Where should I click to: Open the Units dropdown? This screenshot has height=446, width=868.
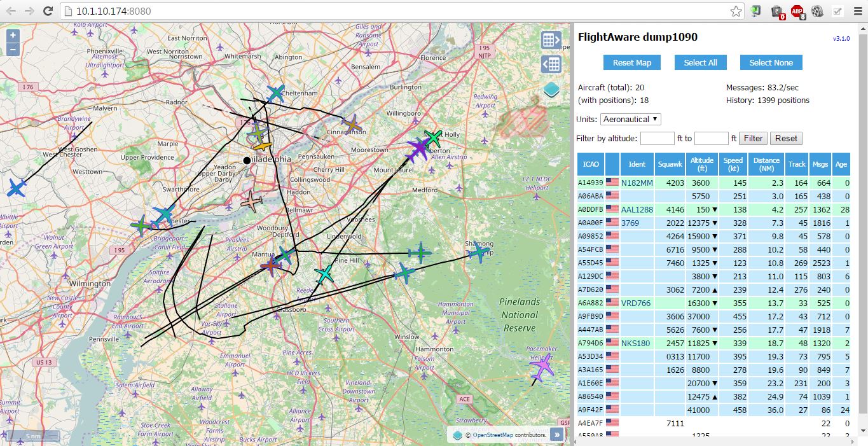coord(631,119)
